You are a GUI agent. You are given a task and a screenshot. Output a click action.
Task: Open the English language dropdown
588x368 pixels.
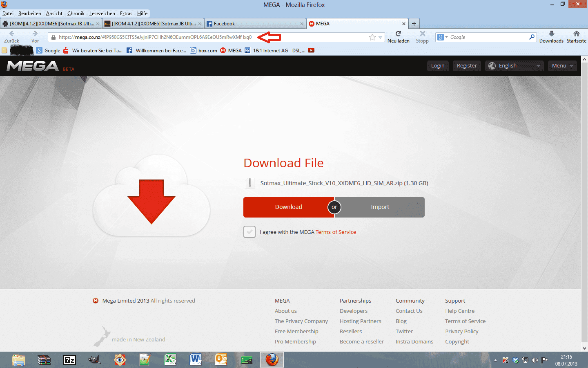pyautogui.click(x=514, y=66)
